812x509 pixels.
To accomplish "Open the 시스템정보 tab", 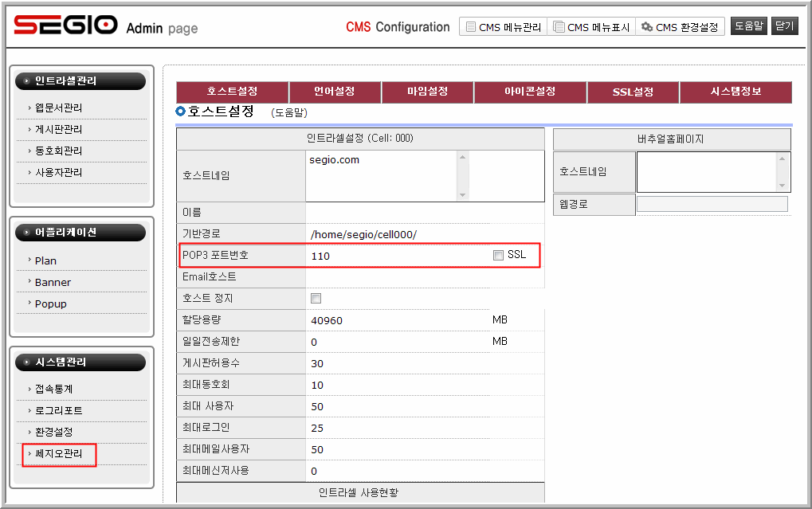I will tap(736, 92).
